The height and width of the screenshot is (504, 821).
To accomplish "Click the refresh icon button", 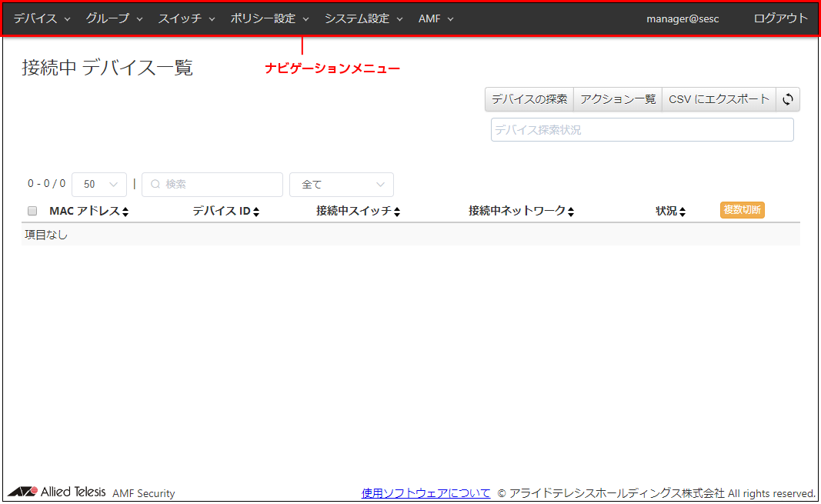I will 788,99.
